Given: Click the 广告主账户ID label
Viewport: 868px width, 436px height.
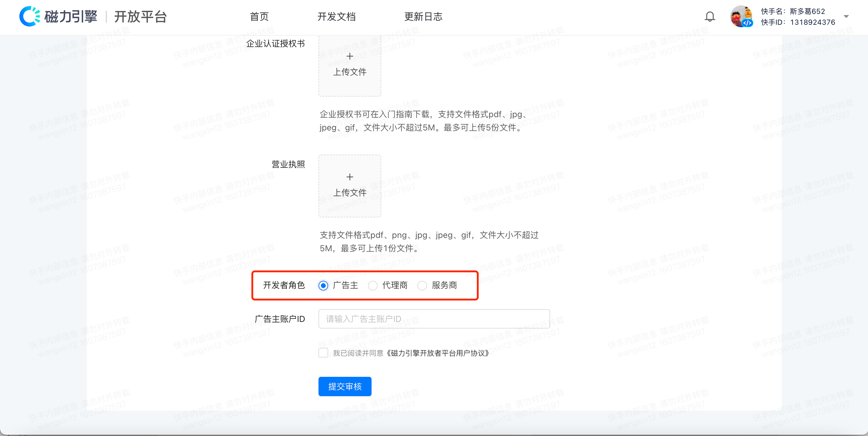Looking at the screenshot, I should pyautogui.click(x=280, y=319).
